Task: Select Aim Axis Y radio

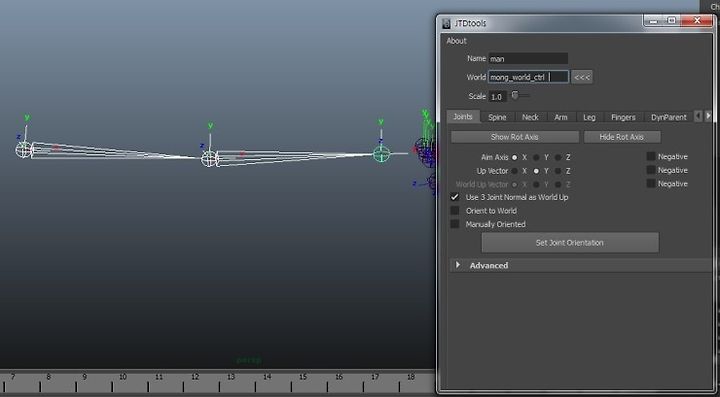Action: pos(536,157)
